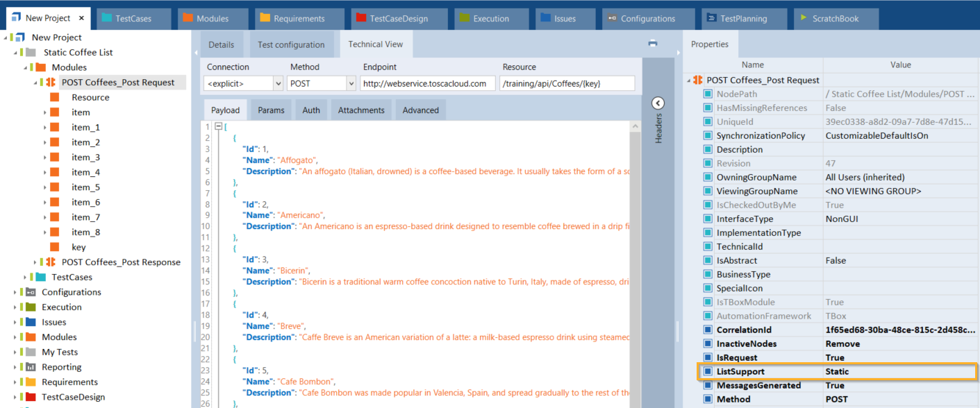Click the Execution folder icon in project tree

tap(31, 307)
